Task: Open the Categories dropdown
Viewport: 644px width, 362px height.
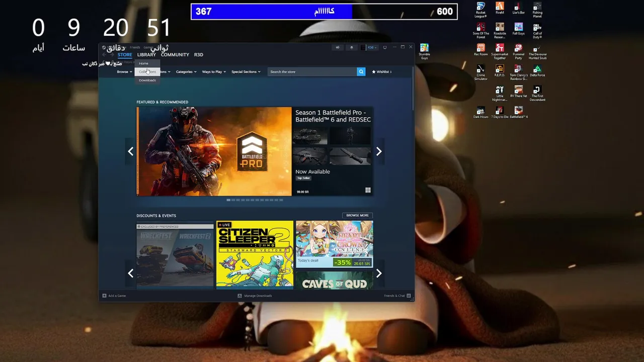Action: coord(186,72)
